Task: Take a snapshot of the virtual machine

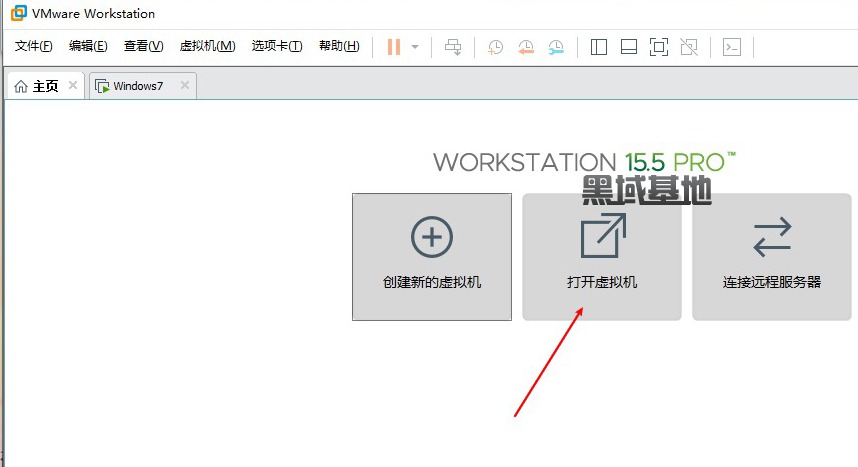Action: (x=496, y=47)
